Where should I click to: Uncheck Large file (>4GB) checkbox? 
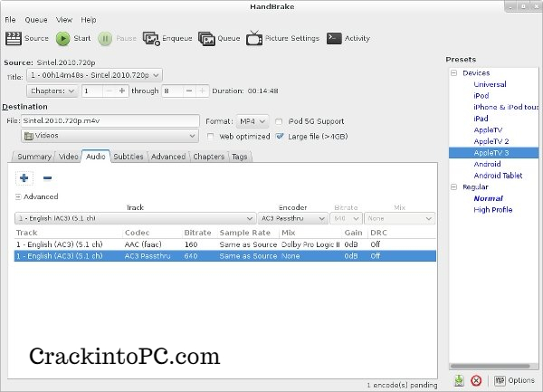[280, 137]
